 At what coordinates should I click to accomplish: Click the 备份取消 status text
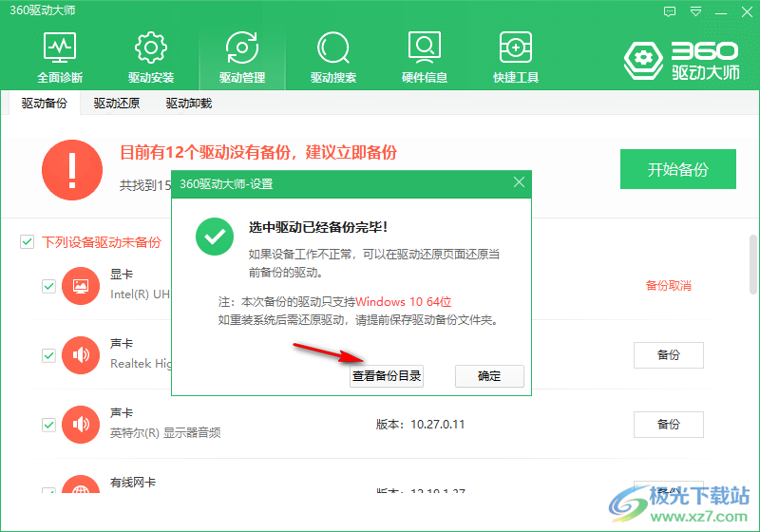pos(669,286)
